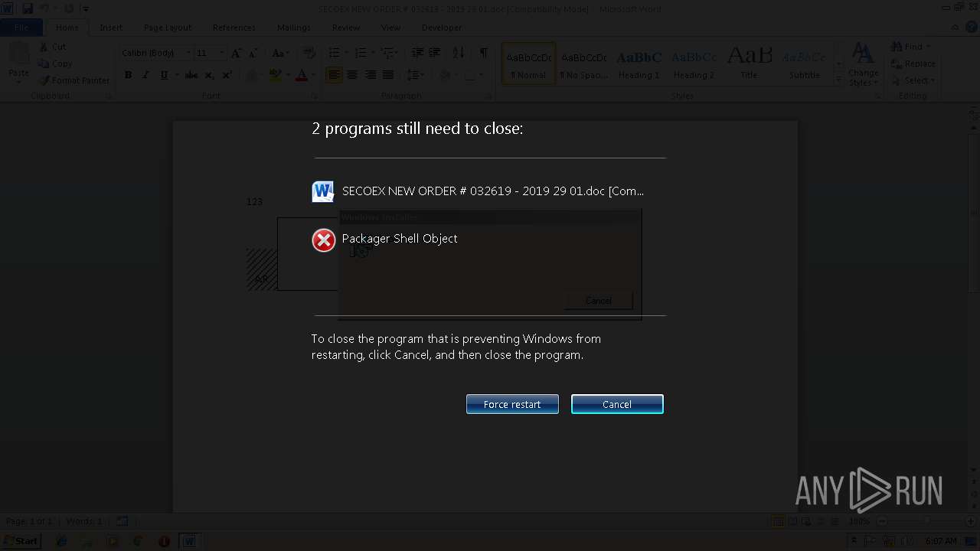Apply the Subtitle style
Screen dimensions: 980x551
tap(805, 63)
